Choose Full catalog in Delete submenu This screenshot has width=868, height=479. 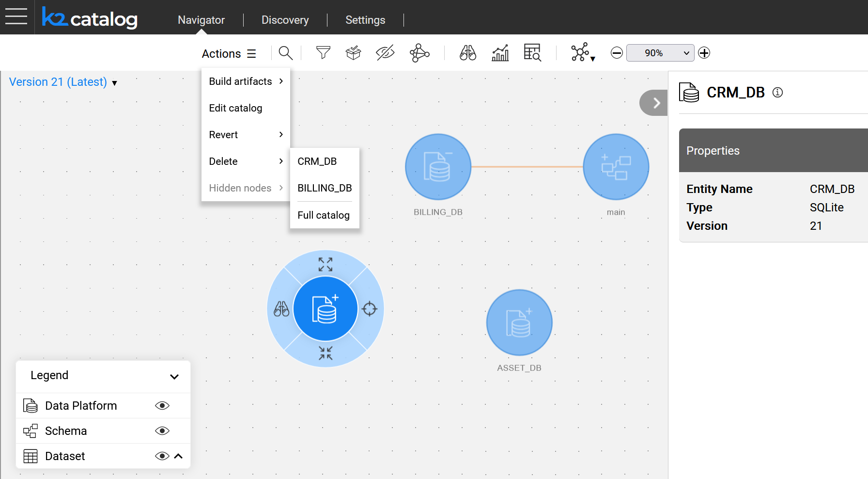[x=323, y=215]
